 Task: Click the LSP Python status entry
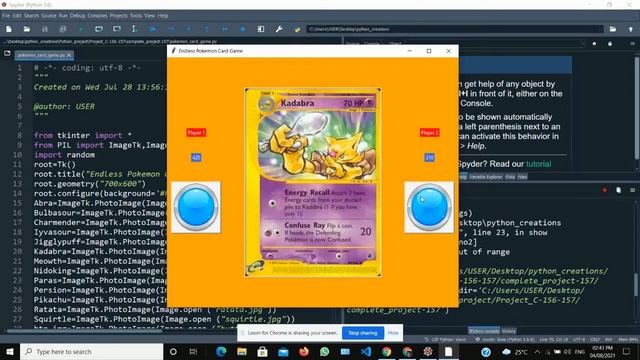[x=446, y=340]
